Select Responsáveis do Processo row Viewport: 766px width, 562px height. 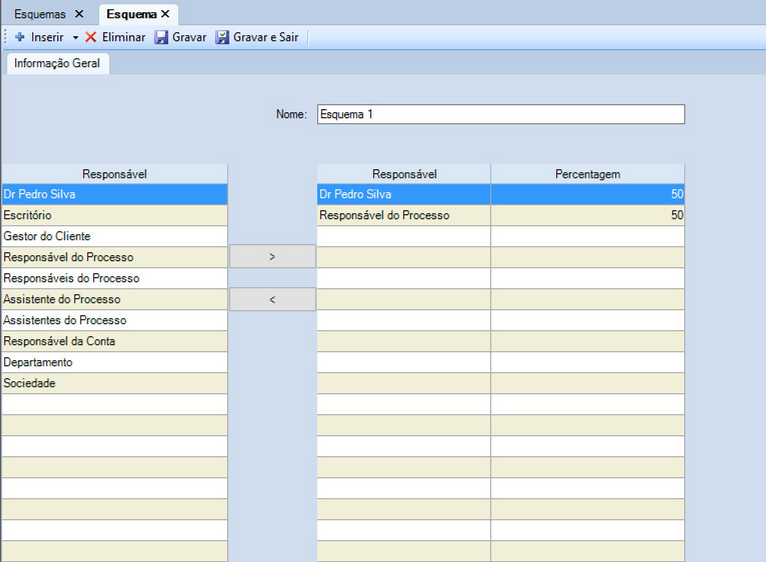point(115,278)
